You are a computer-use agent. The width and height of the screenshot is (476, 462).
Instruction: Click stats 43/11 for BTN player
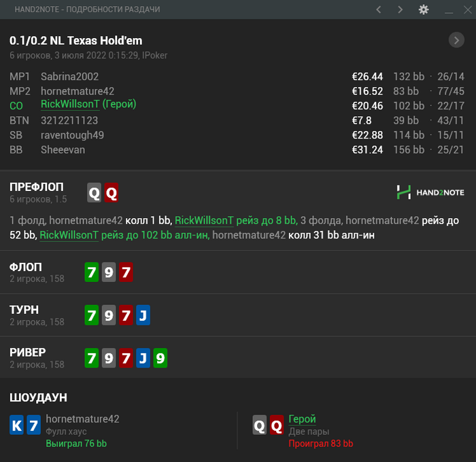tap(450, 120)
